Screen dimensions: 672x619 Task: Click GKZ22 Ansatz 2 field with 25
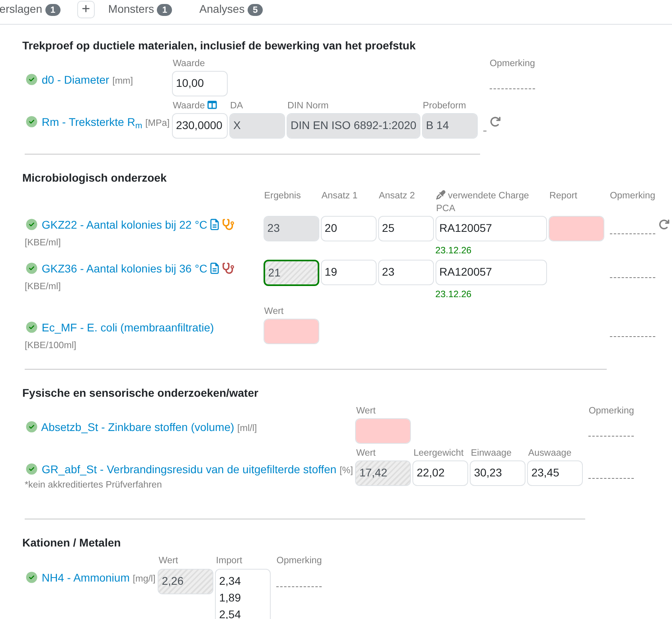point(406,229)
